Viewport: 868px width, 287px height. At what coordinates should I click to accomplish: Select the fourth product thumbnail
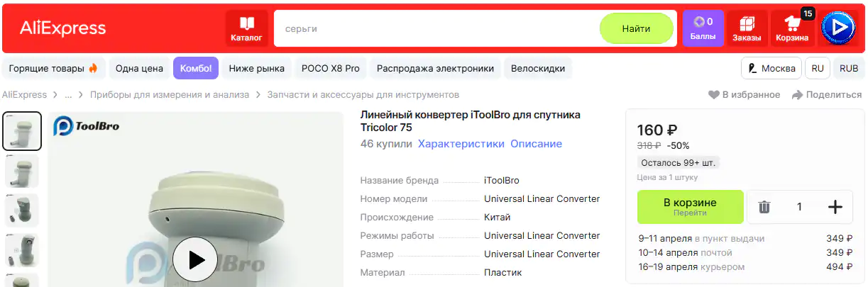click(22, 250)
